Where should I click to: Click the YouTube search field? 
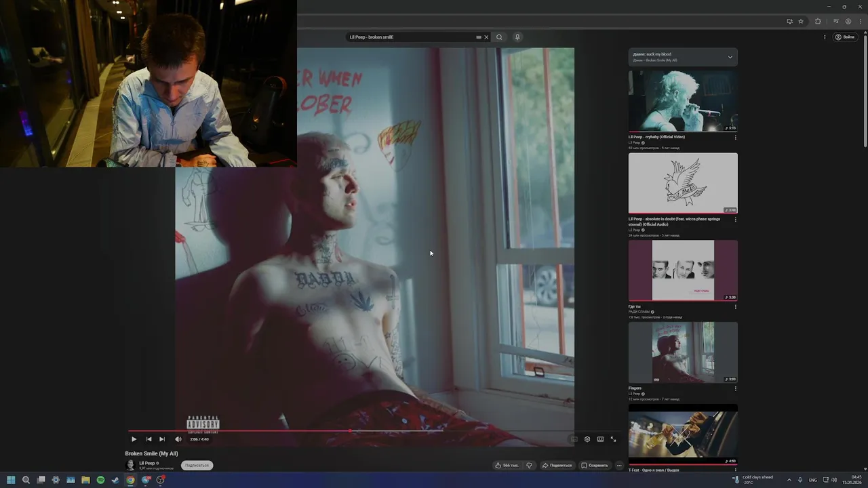click(x=410, y=37)
